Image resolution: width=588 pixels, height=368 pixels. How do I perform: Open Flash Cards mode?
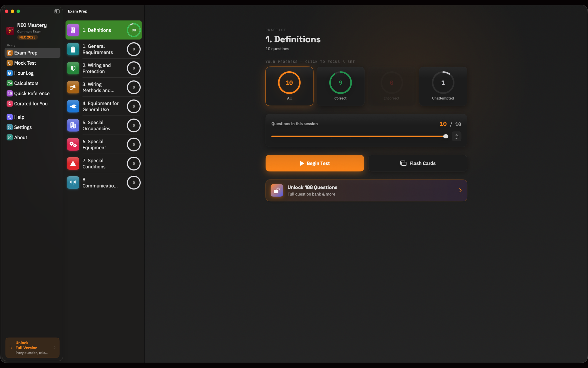pos(418,163)
